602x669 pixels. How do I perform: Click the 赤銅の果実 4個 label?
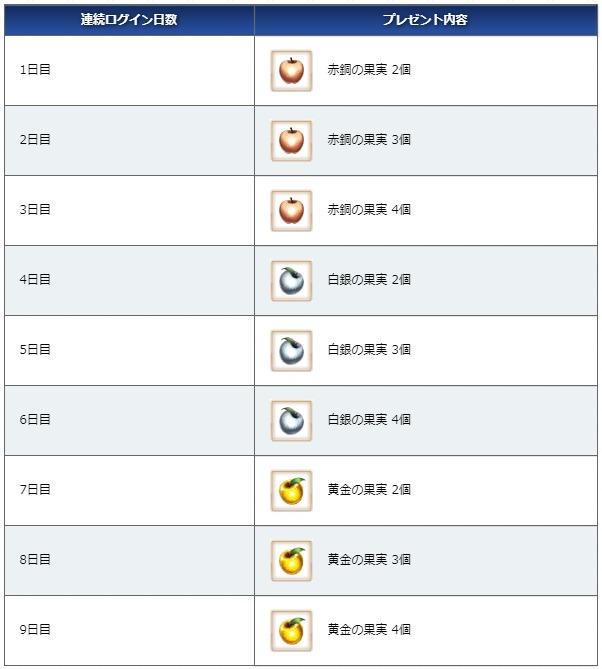tap(369, 209)
